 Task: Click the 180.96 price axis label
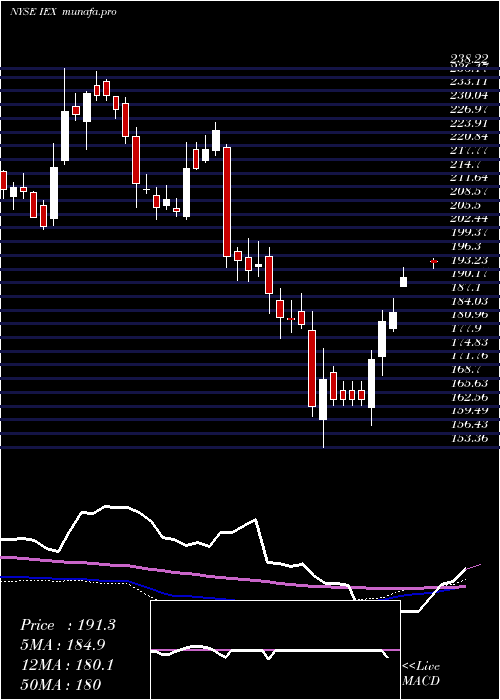point(468,315)
